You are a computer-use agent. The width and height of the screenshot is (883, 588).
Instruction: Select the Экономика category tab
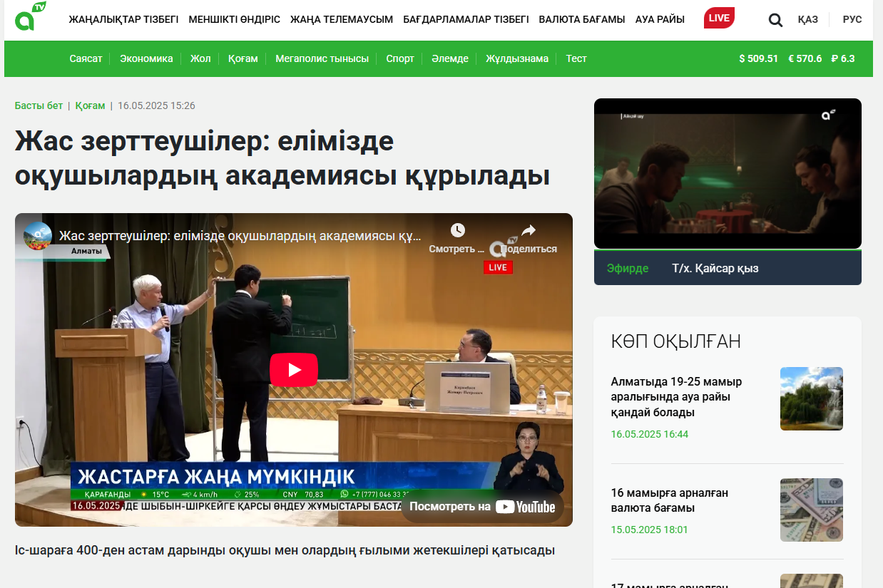tap(146, 58)
